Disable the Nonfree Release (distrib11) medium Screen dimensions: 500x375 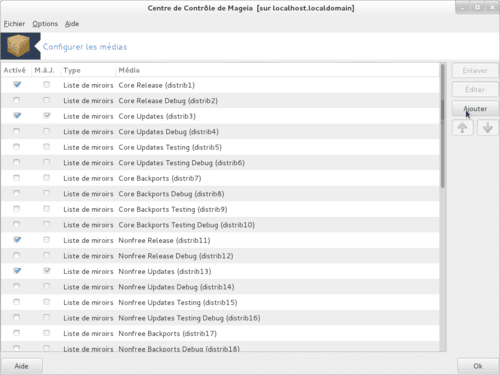17,240
